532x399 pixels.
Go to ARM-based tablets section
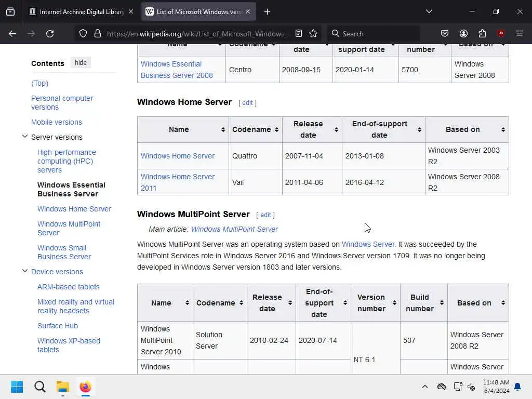click(x=69, y=287)
